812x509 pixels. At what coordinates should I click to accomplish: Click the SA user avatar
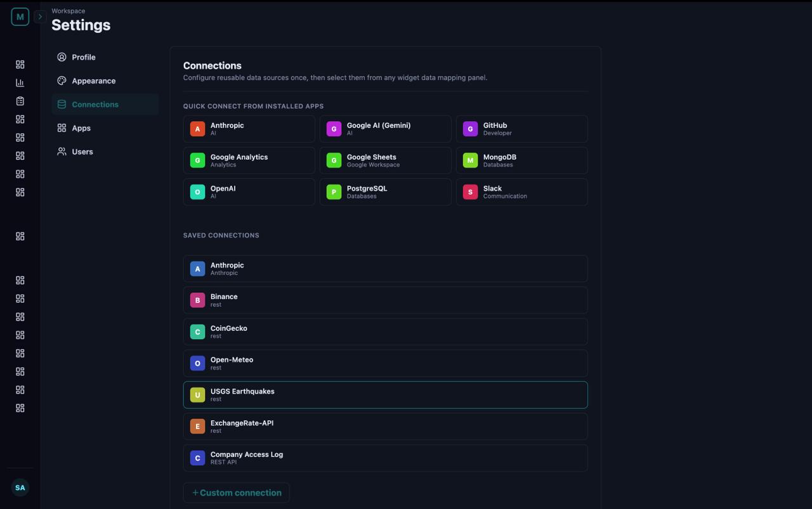point(20,487)
